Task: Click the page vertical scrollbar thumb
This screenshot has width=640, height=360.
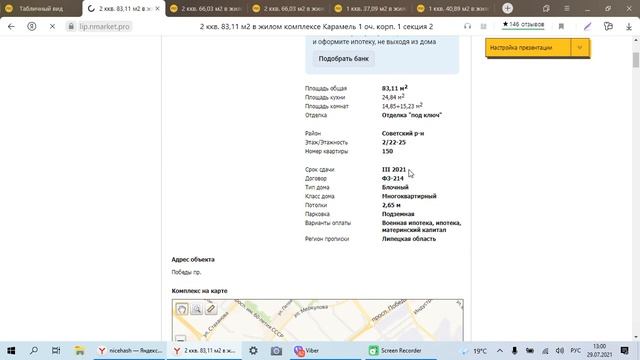Action: [636, 60]
